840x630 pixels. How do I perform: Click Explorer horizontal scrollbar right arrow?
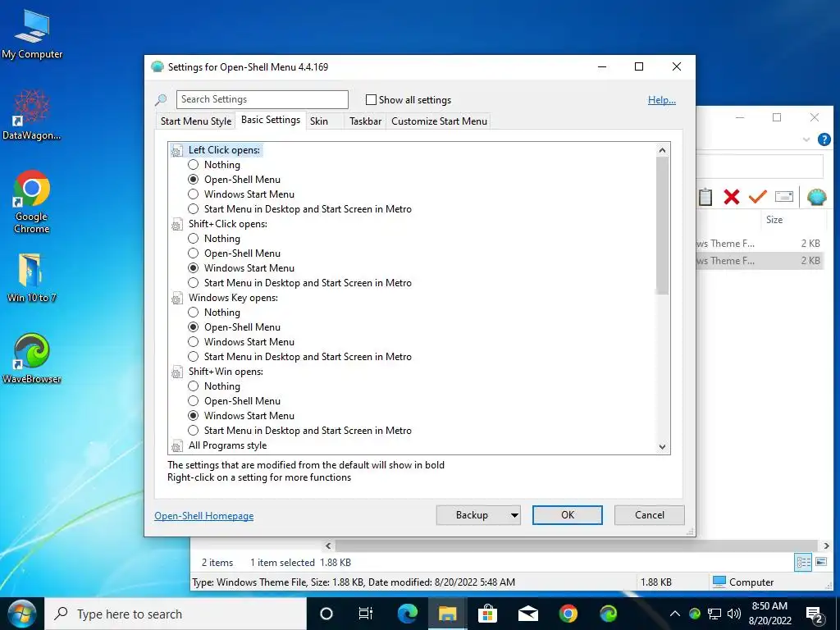point(826,546)
